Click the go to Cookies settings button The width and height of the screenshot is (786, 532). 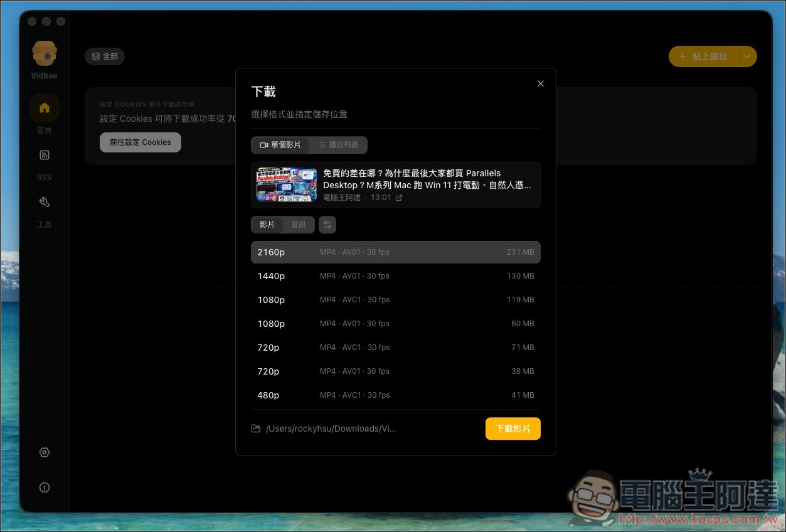[x=141, y=142]
